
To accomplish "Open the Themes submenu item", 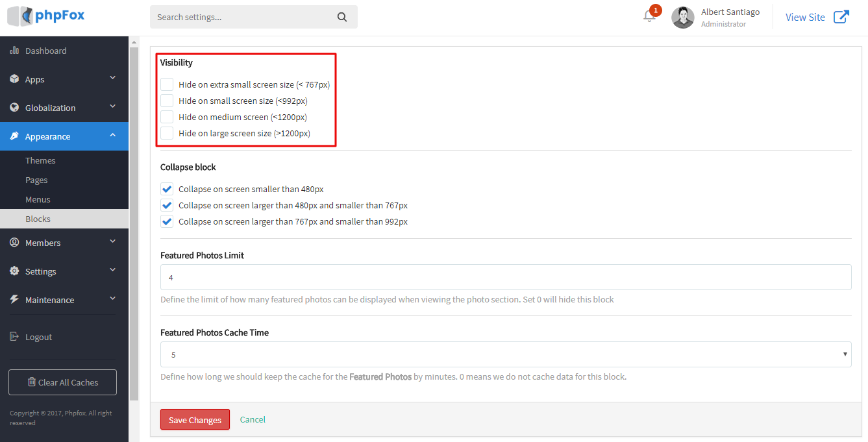I will pyautogui.click(x=40, y=160).
